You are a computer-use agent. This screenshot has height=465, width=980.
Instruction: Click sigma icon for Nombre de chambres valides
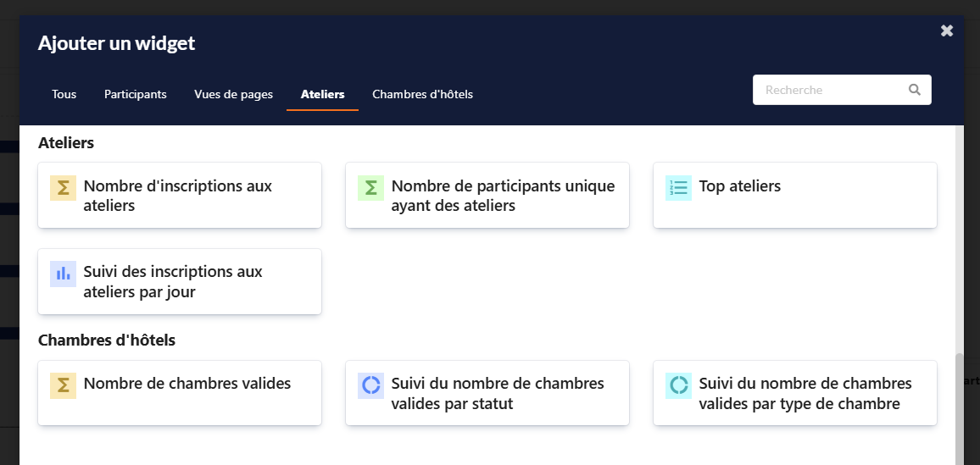[63, 386]
